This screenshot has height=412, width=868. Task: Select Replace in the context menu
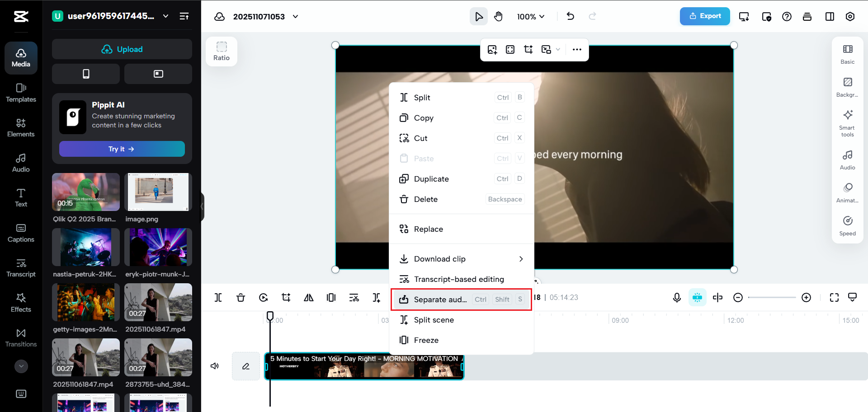tap(462, 229)
